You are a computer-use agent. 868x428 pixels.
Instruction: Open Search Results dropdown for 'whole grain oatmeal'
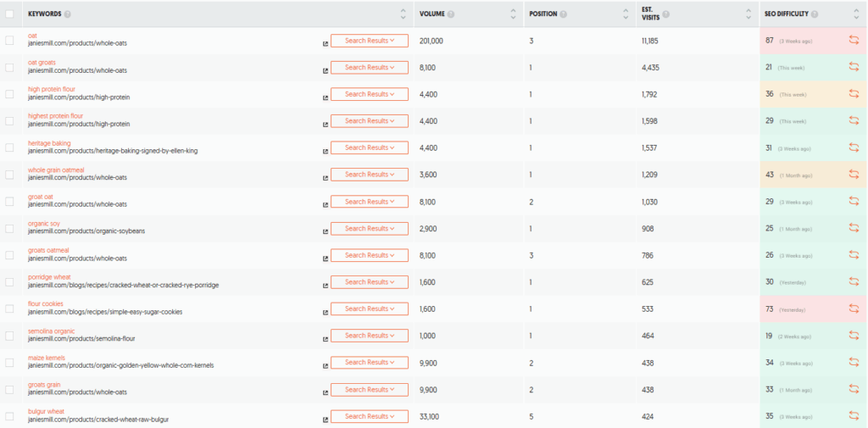(370, 175)
